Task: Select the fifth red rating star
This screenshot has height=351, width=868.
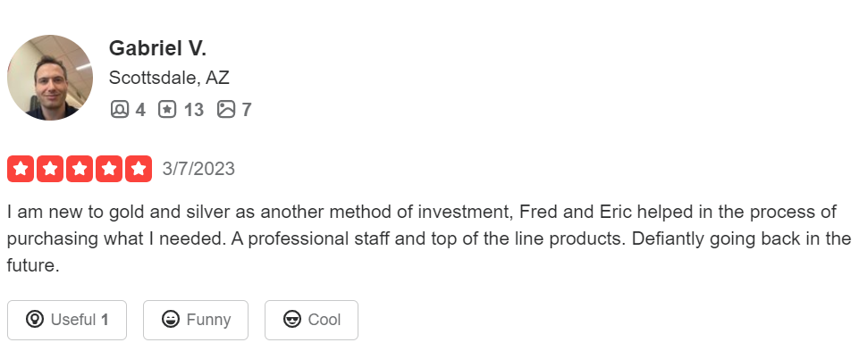Action: point(139,169)
